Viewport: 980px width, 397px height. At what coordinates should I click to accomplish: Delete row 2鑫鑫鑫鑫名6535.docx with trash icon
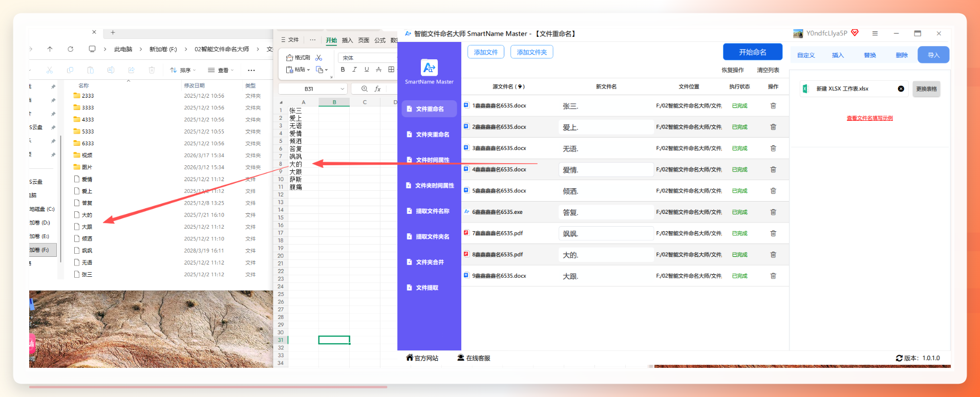(x=773, y=127)
